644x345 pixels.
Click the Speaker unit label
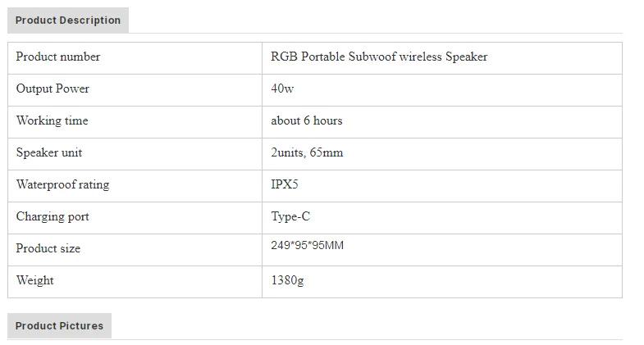[49, 152]
